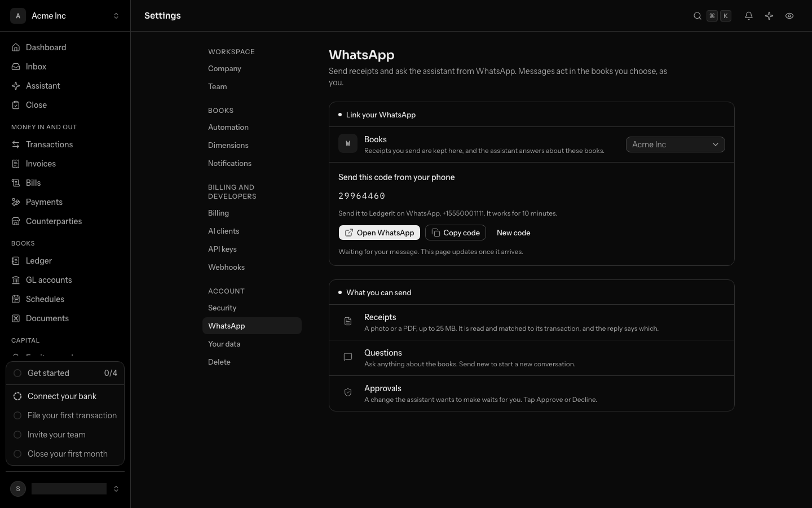Generate a New code
The height and width of the screenshot is (508, 812).
pos(513,233)
